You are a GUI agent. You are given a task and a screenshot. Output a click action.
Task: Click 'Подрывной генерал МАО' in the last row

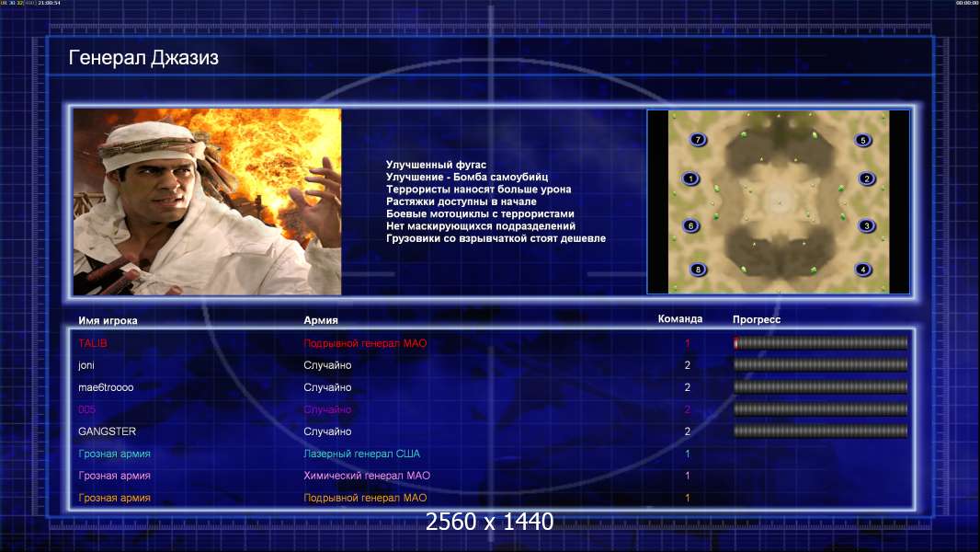click(365, 499)
